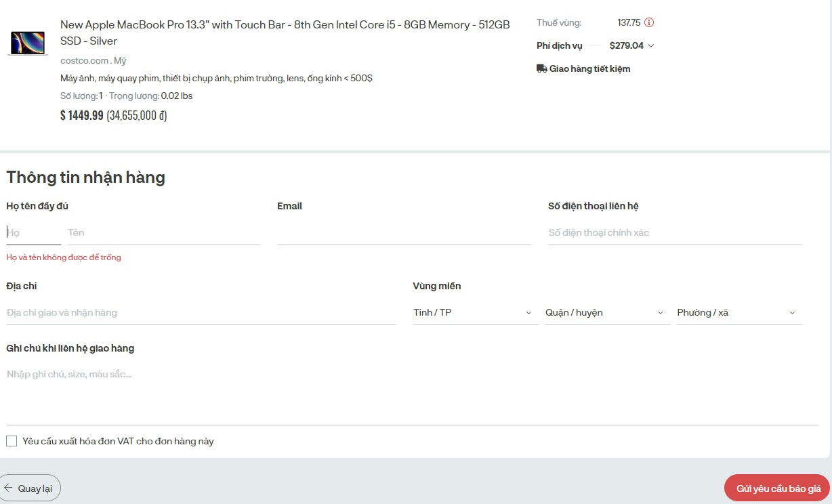Click the Giao hàng tiết kiệm label
832x504 pixels.
click(589, 68)
